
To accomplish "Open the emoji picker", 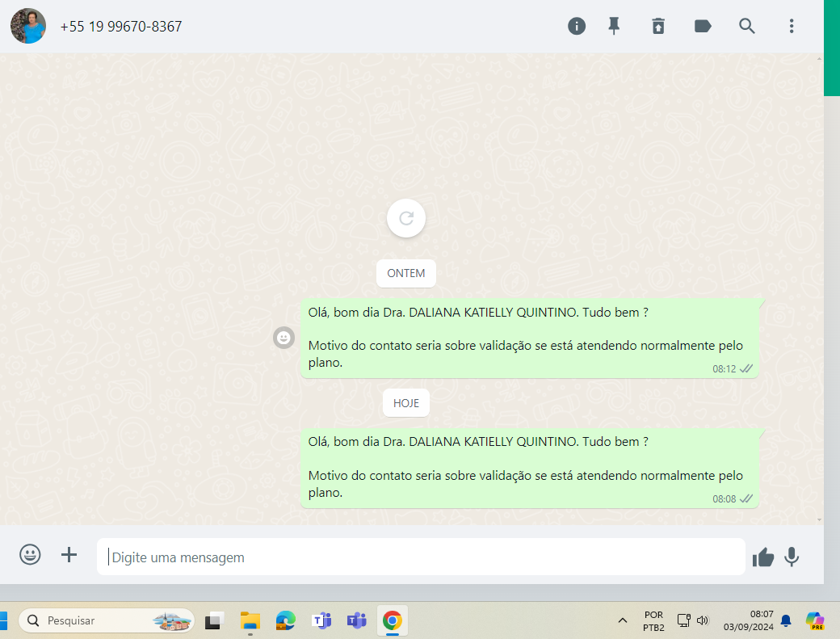I will (30, 555).
